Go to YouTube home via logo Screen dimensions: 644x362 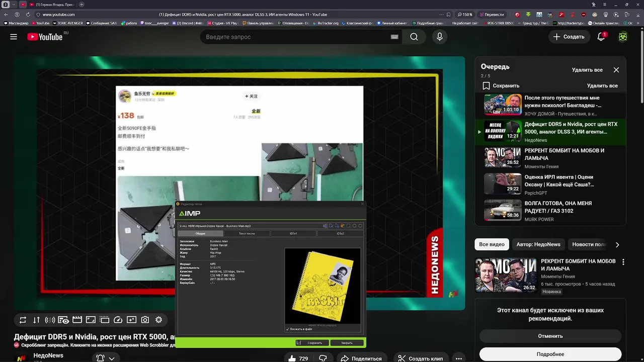pyautogui.click(x=45, y=37)
